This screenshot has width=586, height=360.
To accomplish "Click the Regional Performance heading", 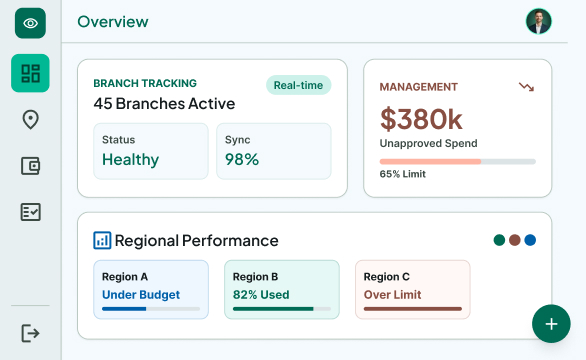I will point(197,240).
